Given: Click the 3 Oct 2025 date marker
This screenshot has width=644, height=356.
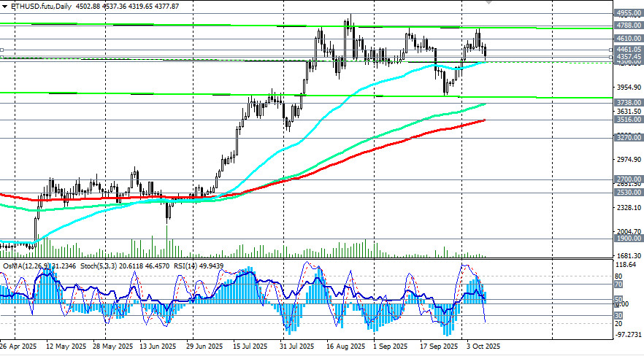Looking at the screenshot, I should (x=483, y=346).
